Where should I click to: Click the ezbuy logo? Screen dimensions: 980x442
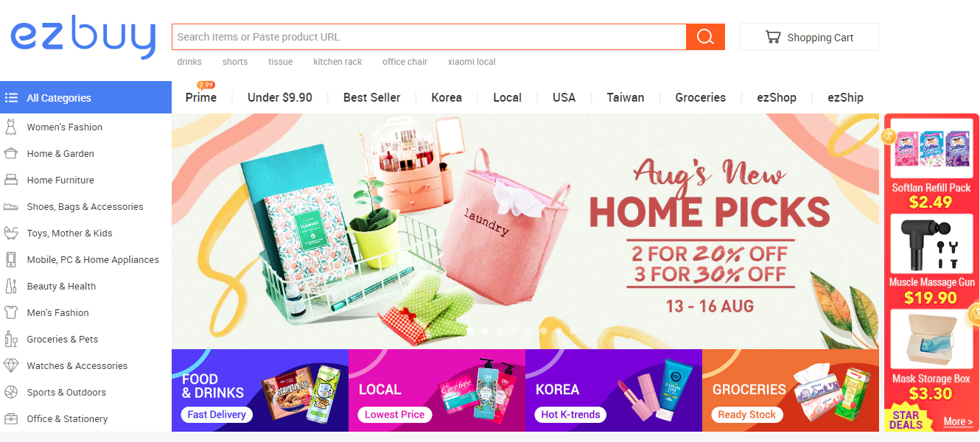pyautogui.click(x=83, y=37)
